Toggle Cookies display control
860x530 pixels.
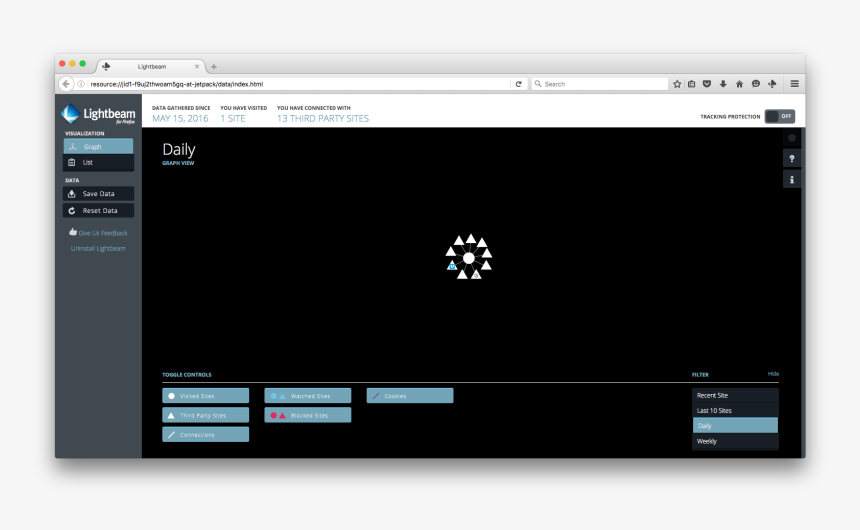click(x=410, y=396)
